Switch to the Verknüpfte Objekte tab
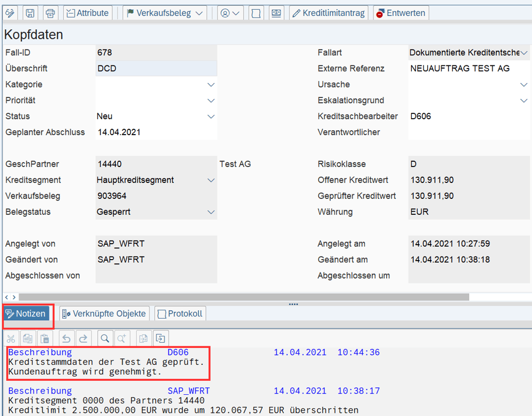 104,313
